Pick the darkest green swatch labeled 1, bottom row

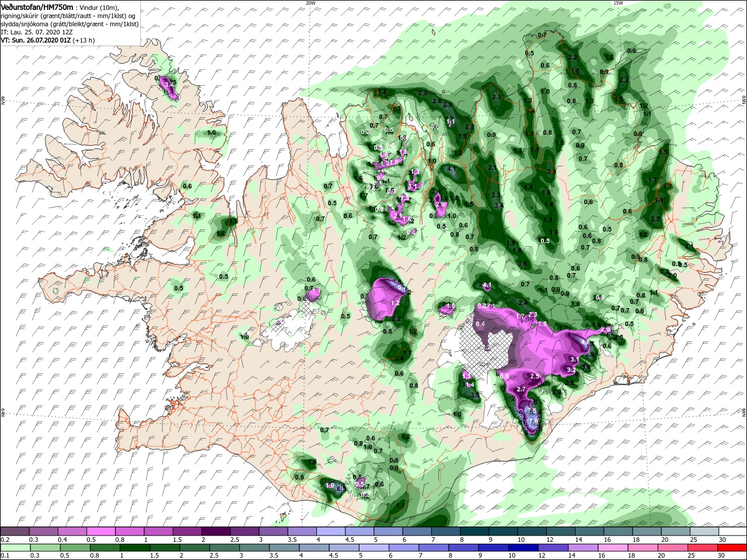coord(135,547)
